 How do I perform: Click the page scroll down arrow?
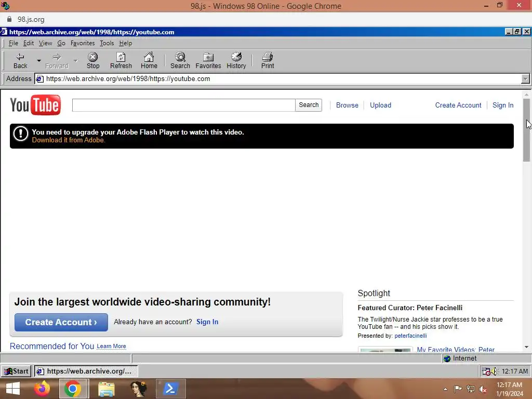(x=526, y=347)
